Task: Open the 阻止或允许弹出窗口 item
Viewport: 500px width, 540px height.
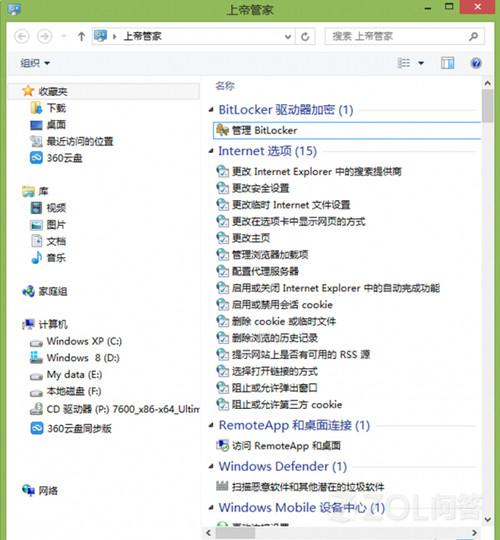Action: click(x=274, y=388)
